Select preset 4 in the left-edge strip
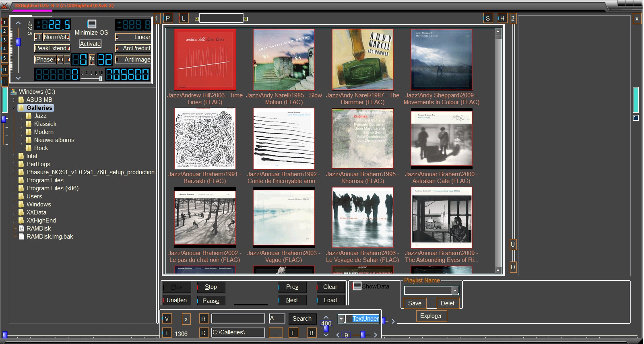This screenshot has height=344, width=644. [x=4, y=49]
